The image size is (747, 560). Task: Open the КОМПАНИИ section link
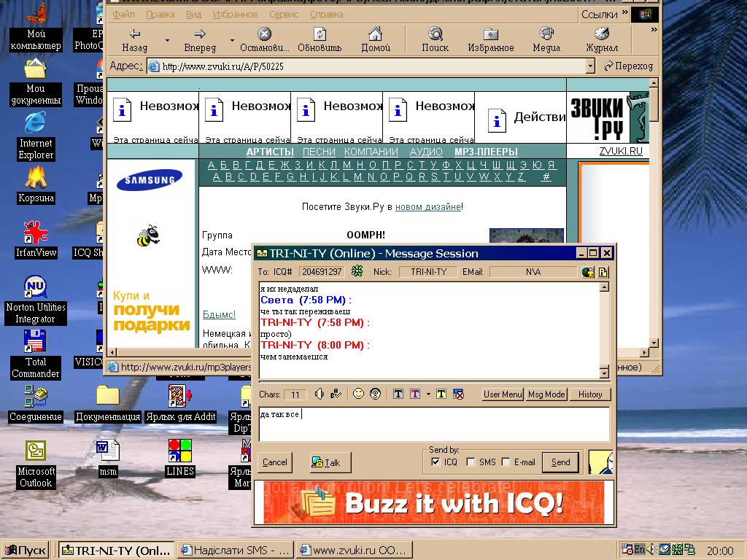371,152
